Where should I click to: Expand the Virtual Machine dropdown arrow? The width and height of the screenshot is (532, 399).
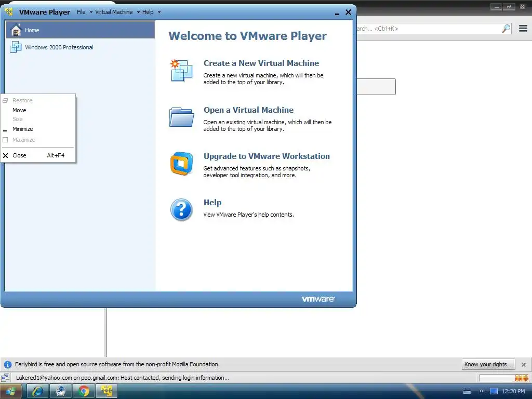click(x=138, y=12)
